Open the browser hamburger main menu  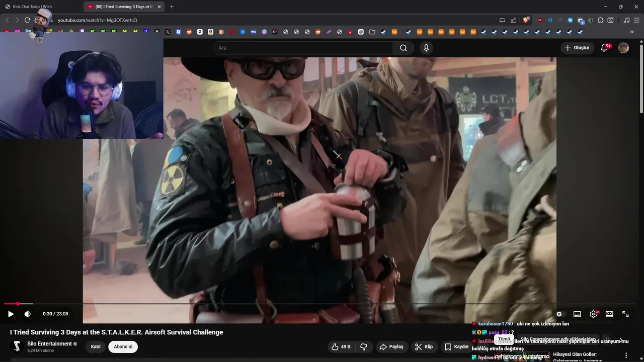point(636,20)
